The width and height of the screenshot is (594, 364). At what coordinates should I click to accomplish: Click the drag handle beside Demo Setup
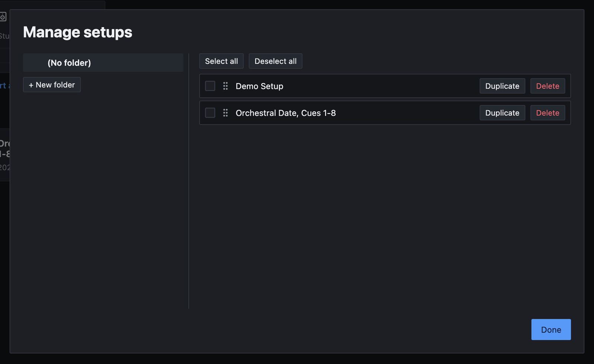[x=225, y=86]
